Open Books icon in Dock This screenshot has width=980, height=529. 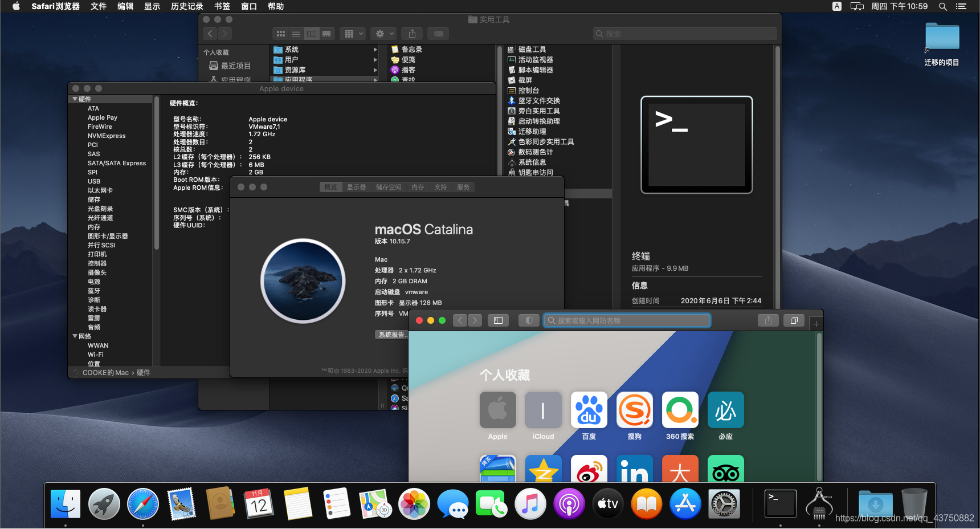point(647,504)
